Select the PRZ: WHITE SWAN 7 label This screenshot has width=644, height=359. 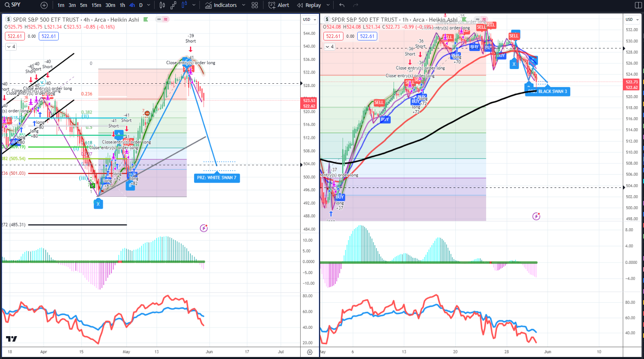tap(217, 178)
